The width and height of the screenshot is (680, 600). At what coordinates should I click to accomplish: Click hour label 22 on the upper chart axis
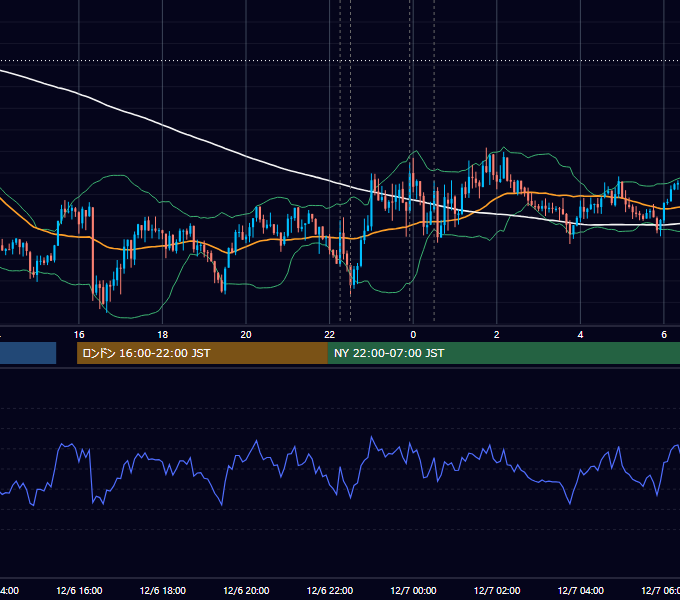(330, 335)
